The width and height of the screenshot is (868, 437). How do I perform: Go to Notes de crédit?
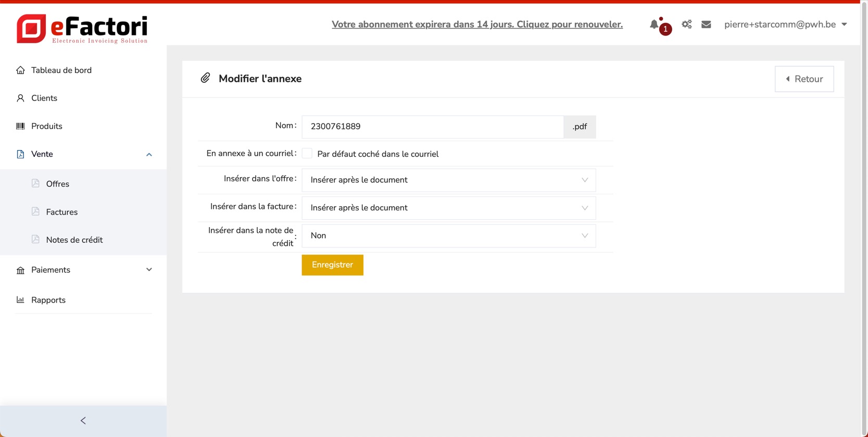point(74,240)
